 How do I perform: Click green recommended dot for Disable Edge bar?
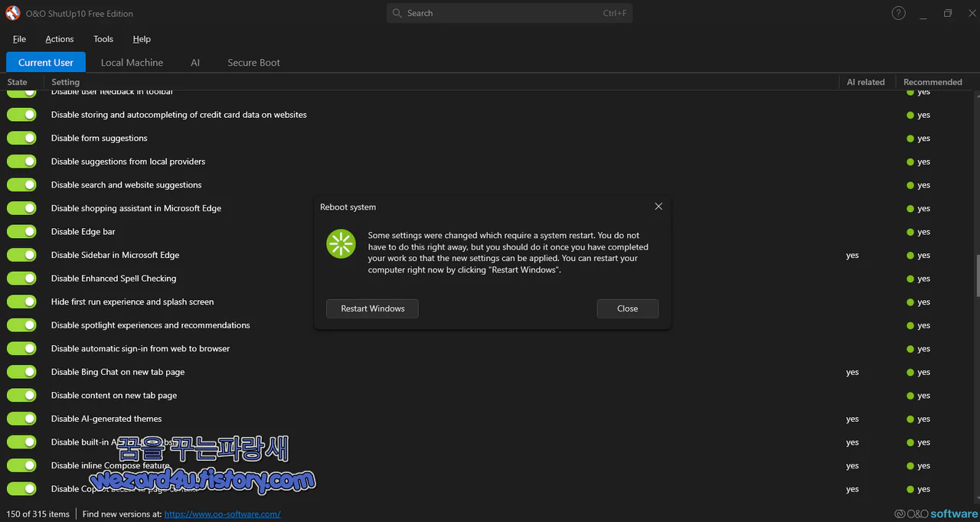(x=910, y=232)
